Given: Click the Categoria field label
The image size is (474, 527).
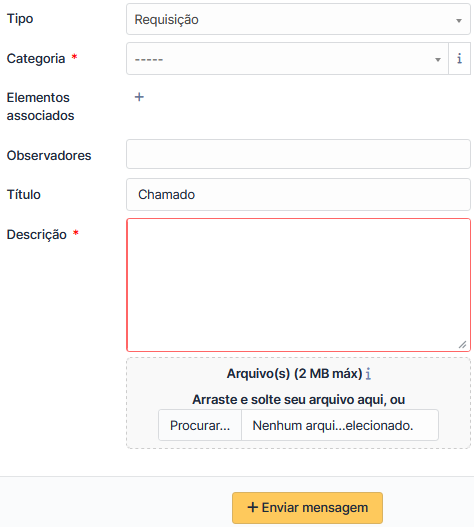Looking at the screenshot, I should click(36, 58).
